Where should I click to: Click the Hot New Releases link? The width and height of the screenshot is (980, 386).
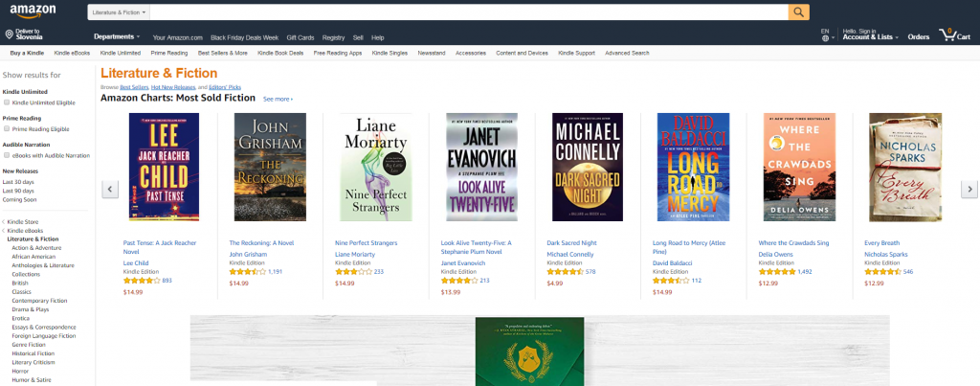click(172, 87)
